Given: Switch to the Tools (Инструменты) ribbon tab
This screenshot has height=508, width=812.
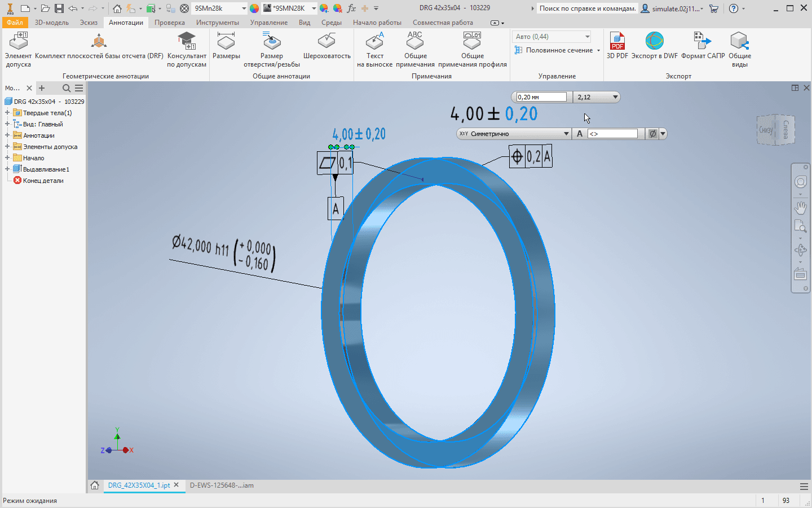Looking at the screenshot, I should (x=218, y=23).
